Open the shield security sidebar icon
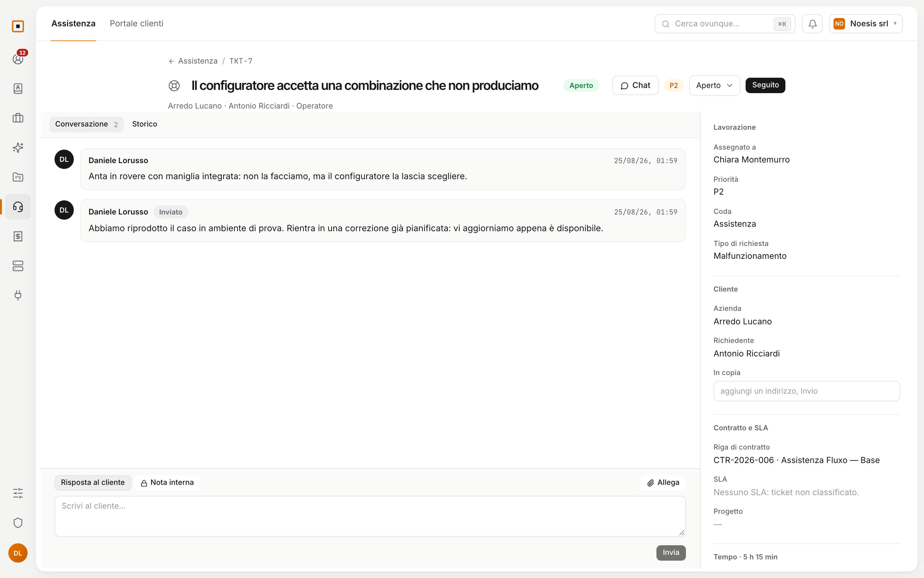This screenshot has width=924, height=578. [x=18, y=522]
